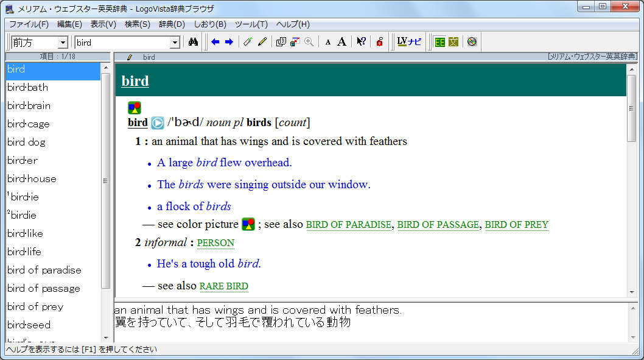Follow the BIRD OF PARADISE link

[348, 225]
